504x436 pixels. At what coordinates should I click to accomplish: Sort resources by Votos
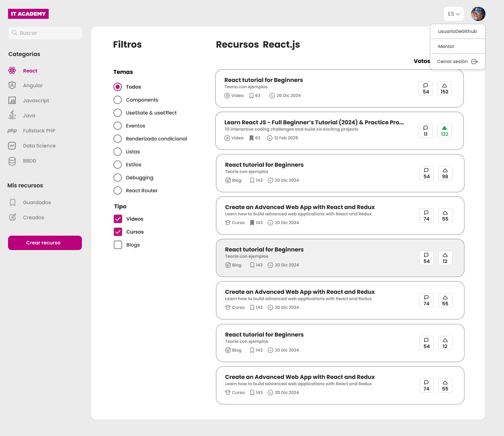coord(421,61)
